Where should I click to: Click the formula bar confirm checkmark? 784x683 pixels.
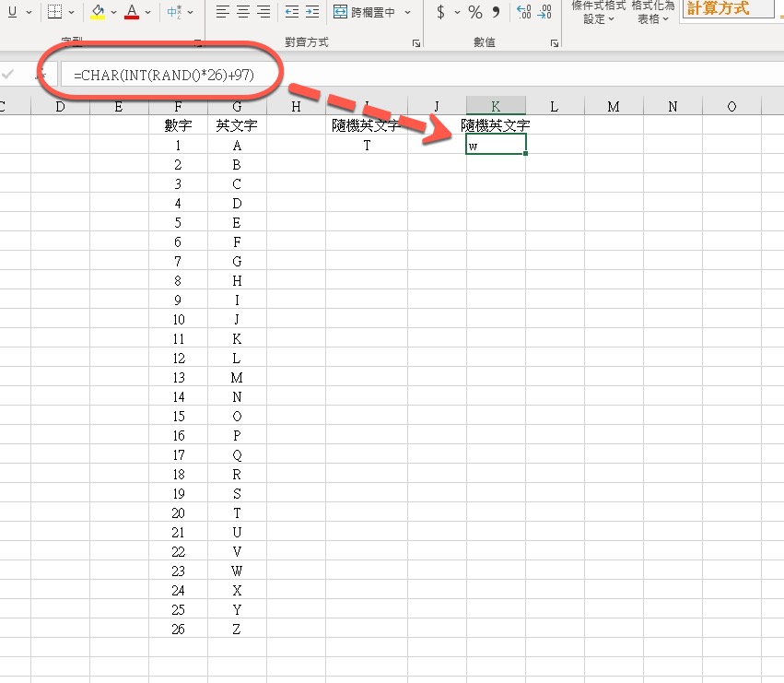pyautogui.click(x=7, y=75)
